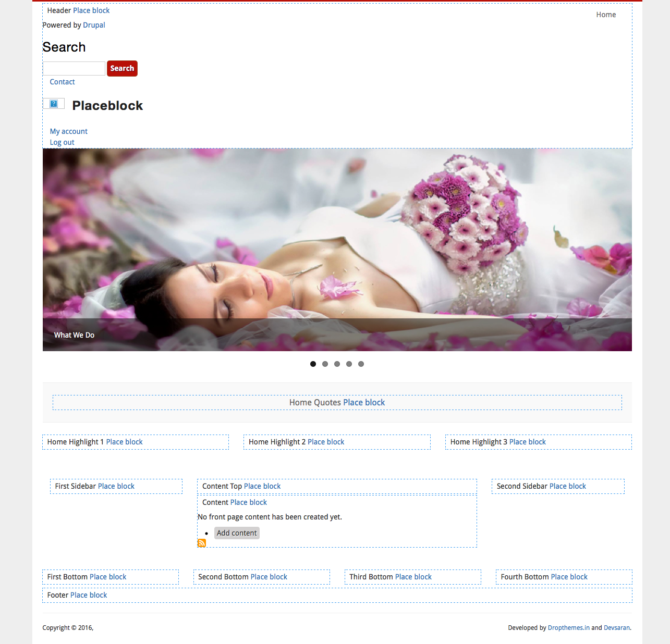This screenshot has width=670, height=644.
Task: Open the Contact menu link
Action: (62, 82)
